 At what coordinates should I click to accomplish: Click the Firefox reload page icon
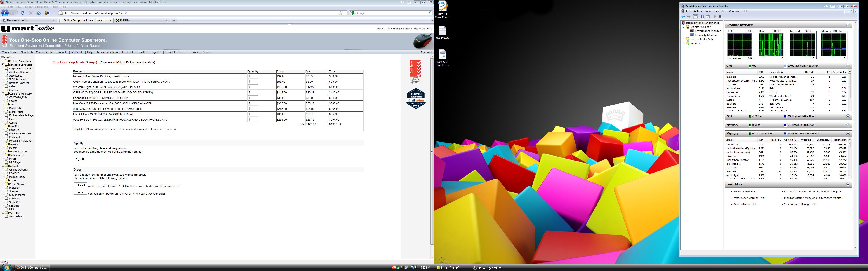coord(23,13)
